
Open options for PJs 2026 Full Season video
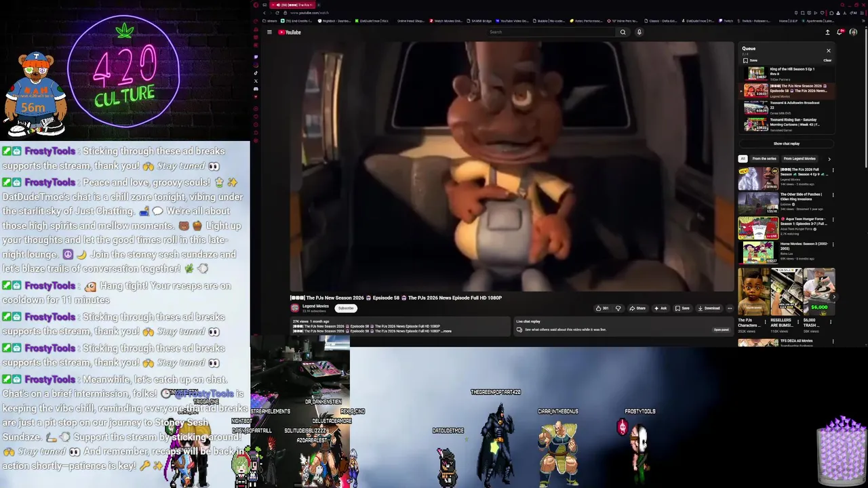point(833,170)
